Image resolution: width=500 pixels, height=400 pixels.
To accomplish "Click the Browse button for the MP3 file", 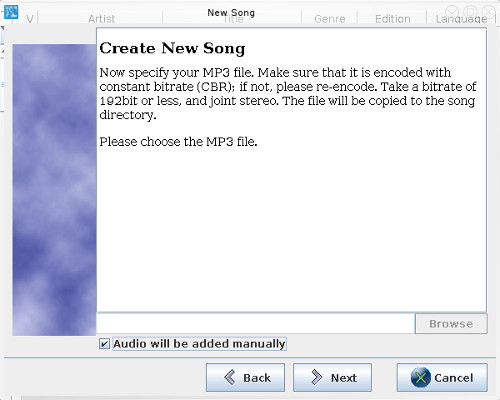I will tap(451, 323).
